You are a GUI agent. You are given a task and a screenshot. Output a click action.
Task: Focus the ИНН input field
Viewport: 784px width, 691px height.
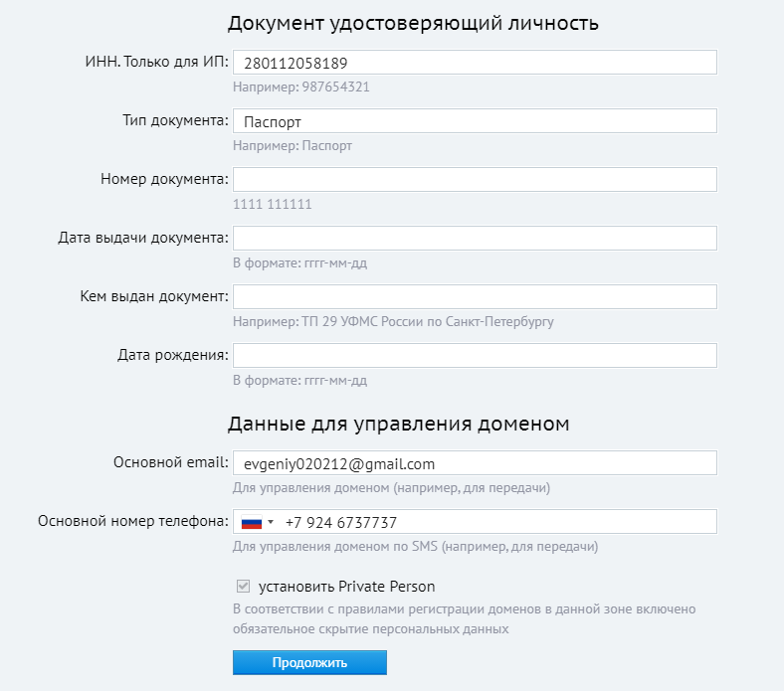475,63
